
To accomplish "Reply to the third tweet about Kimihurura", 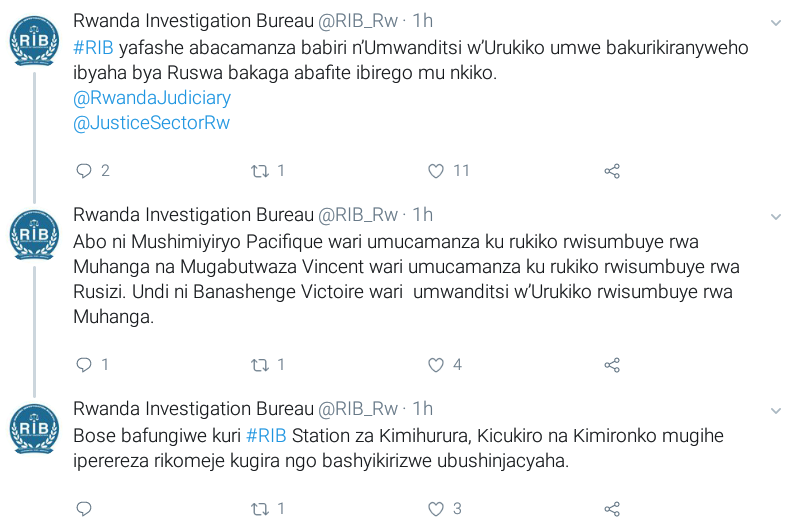I will click(x=84, y=509).
